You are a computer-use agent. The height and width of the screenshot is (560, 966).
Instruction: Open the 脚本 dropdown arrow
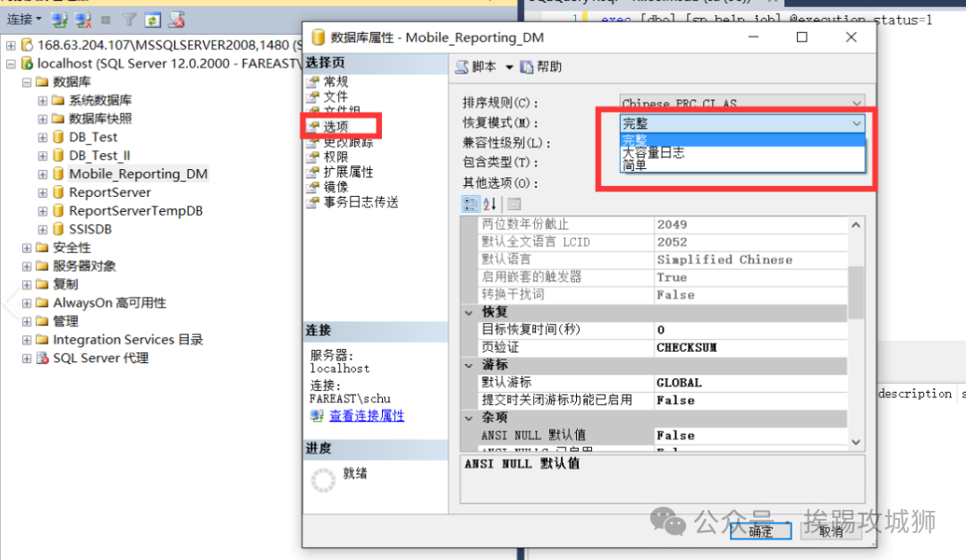tap(509, 67)
